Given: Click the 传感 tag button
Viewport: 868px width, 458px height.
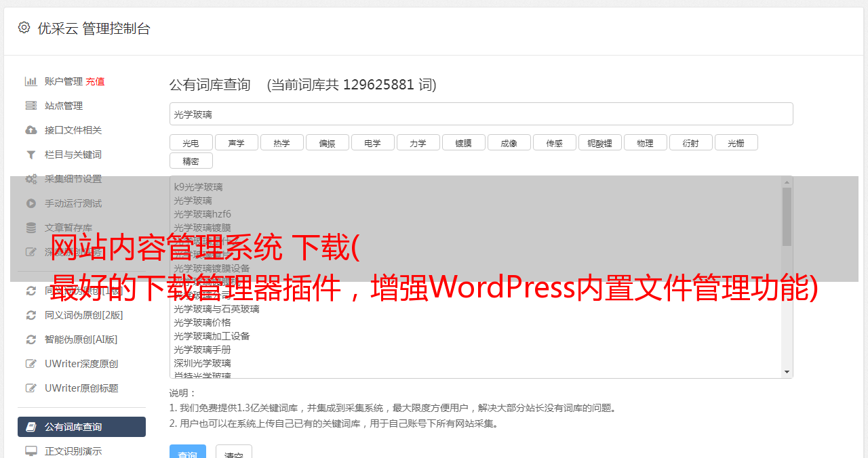Looking at the screenshot, I should pos(555,142).
